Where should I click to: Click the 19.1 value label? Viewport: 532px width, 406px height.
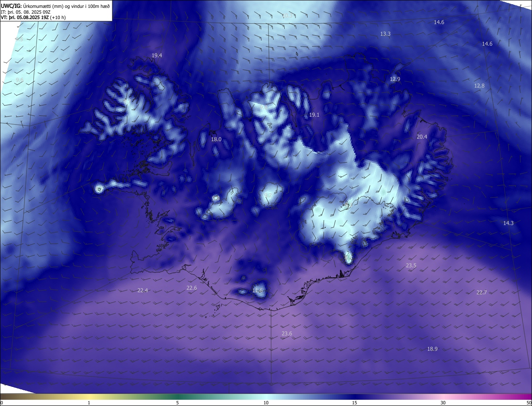coord(314,115)
